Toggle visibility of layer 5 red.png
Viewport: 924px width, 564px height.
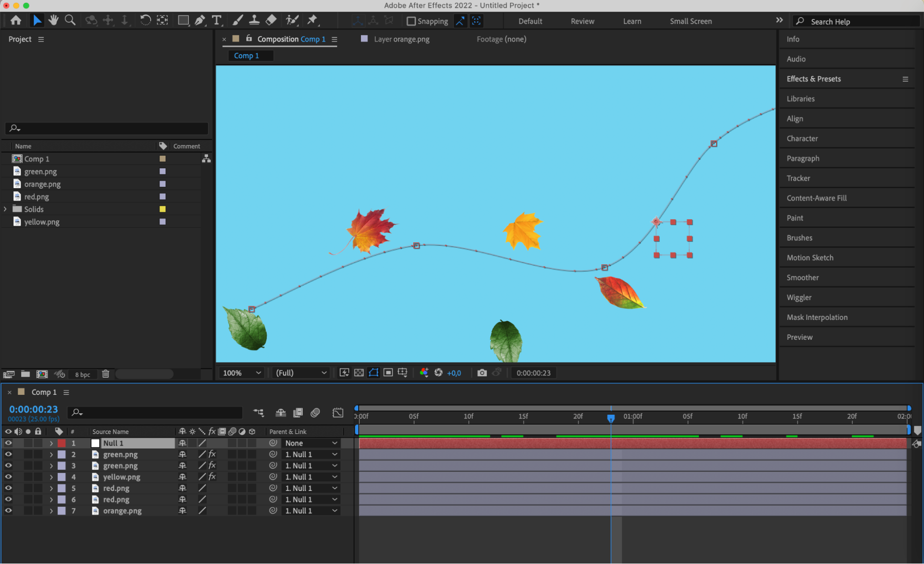(8, 488)
